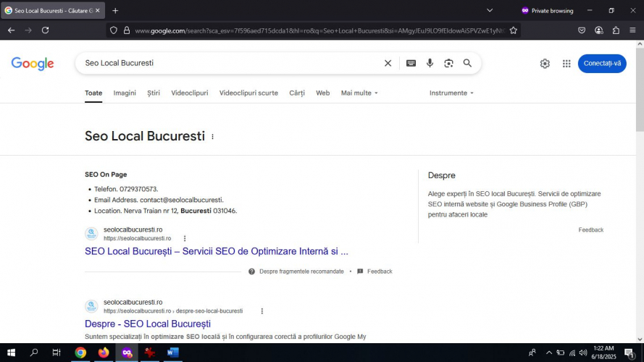Submit search with the magnifier icon

point(467,63)
